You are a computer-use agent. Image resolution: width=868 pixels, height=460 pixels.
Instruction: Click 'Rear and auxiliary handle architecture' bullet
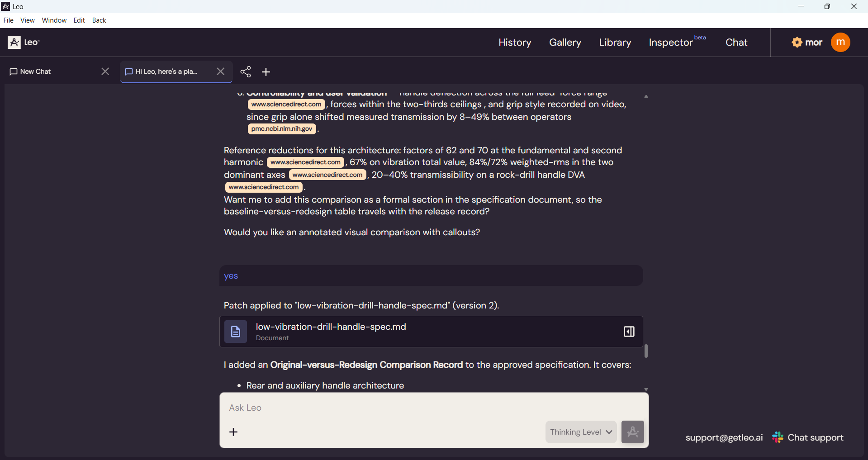[325, 386]
